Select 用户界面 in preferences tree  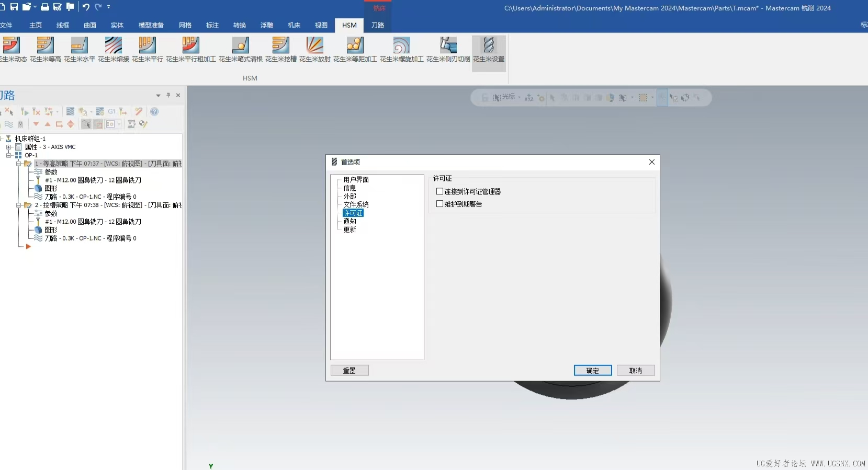356,180
